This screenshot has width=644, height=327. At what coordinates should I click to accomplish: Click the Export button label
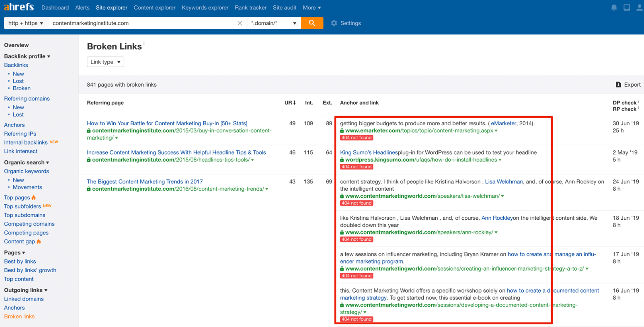click(632, 85)
